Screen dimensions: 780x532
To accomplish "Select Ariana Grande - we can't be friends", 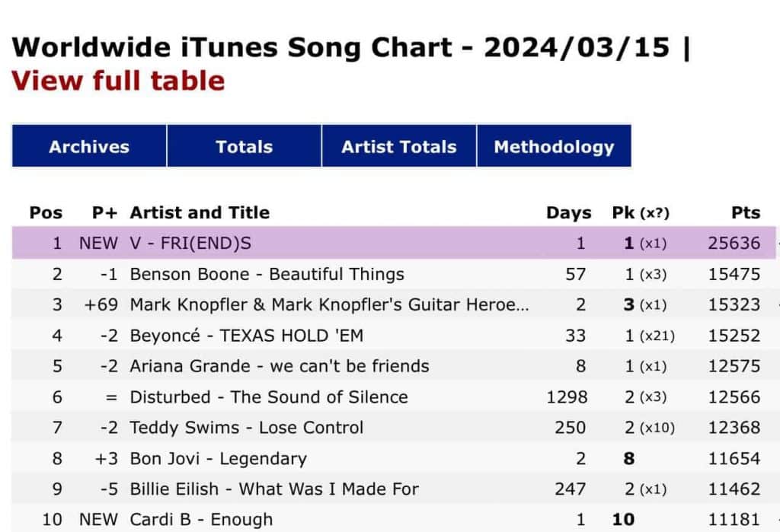I will pyautogui.click(x=280, y=366).
